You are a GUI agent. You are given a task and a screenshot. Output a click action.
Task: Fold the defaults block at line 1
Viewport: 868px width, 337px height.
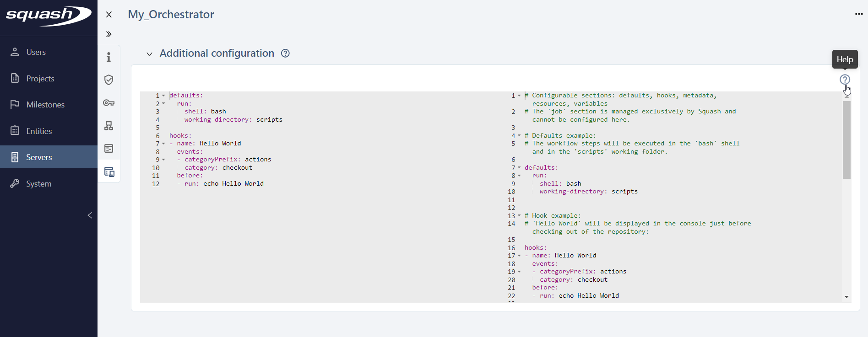163,96
